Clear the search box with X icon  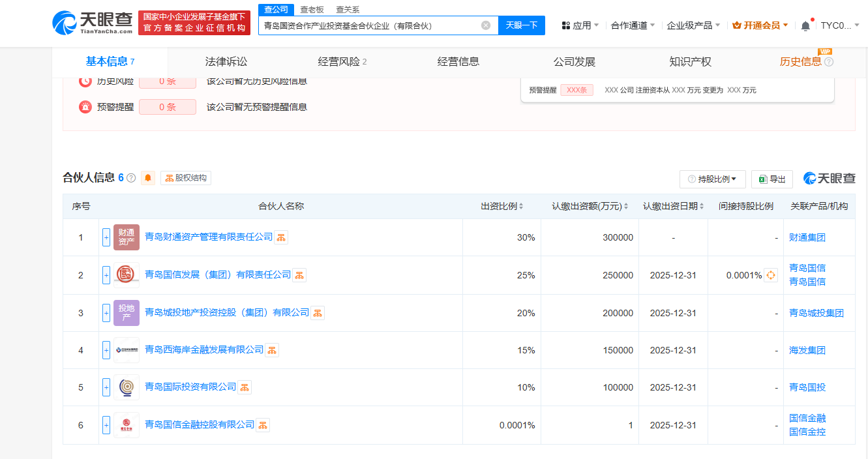tap(486, 25)
